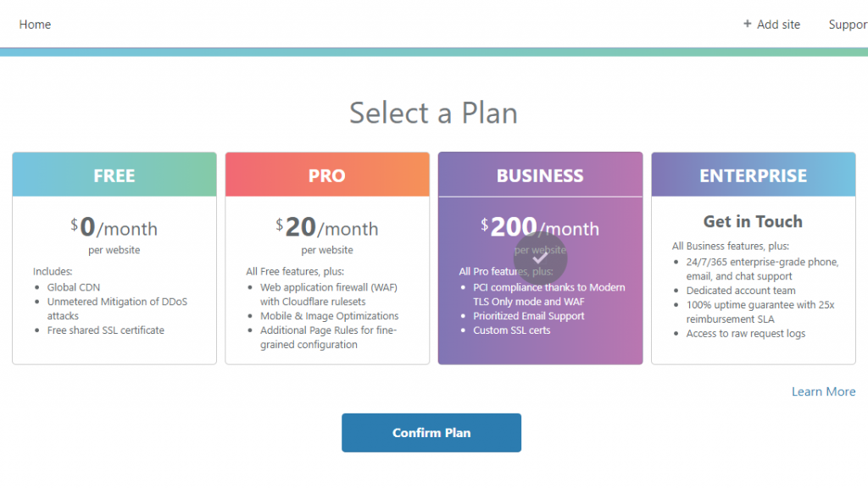
Task: Click the checkmark circle on Business plan
Action: tap(540, 258)
